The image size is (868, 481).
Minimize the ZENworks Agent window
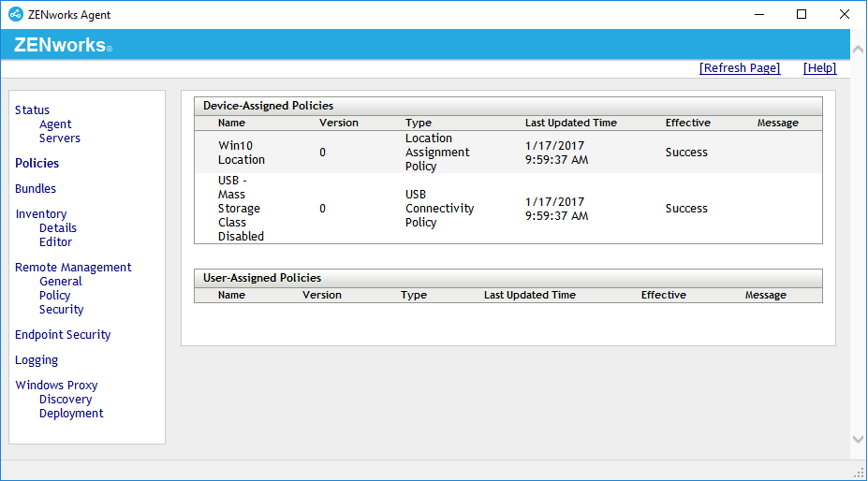tap(759, 14)
